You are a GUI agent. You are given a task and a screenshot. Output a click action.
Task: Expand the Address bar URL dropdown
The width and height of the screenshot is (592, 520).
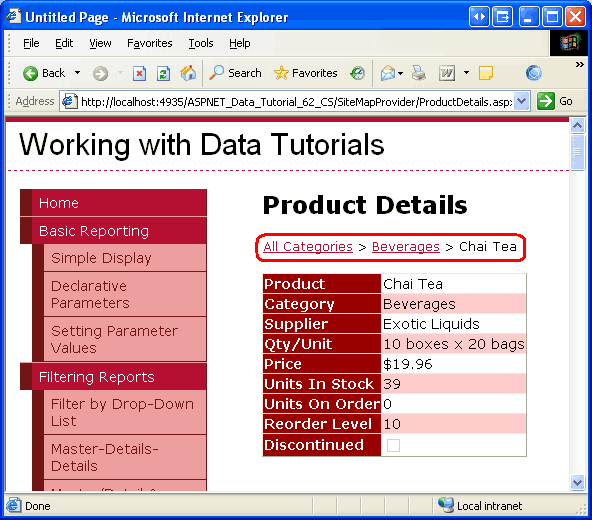[x=521, y=101]
